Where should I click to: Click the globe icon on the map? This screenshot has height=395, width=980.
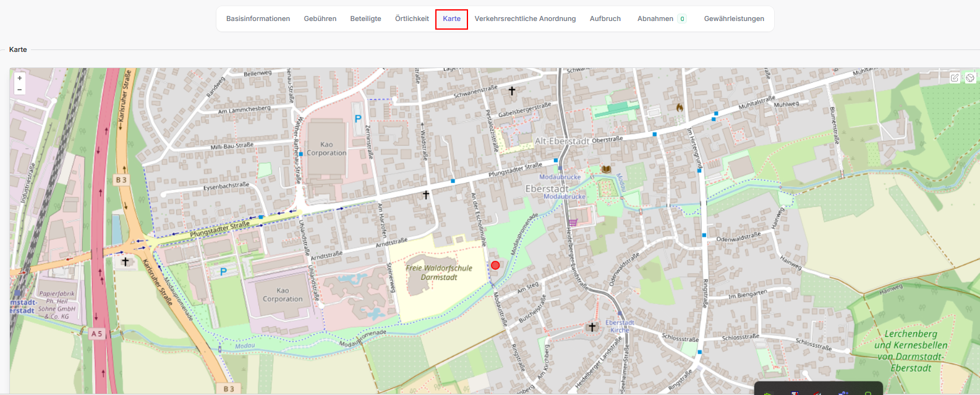[970, 78]
